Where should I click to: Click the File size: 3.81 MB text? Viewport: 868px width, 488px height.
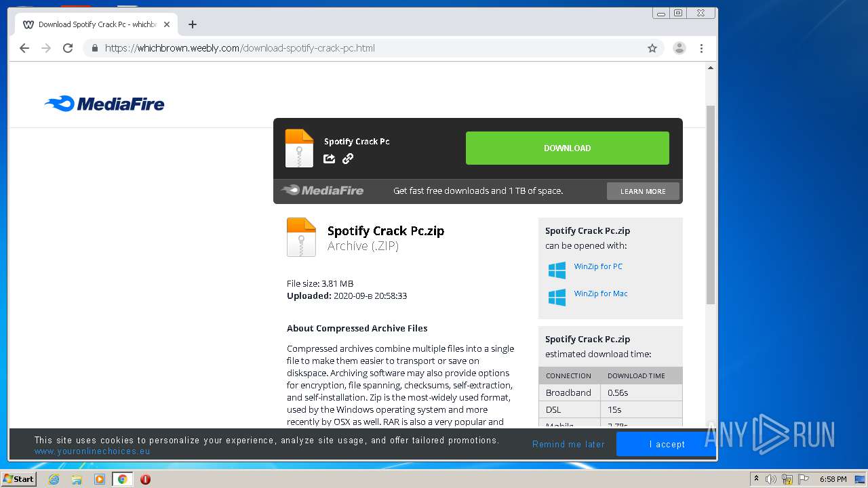tap(320, 283)
